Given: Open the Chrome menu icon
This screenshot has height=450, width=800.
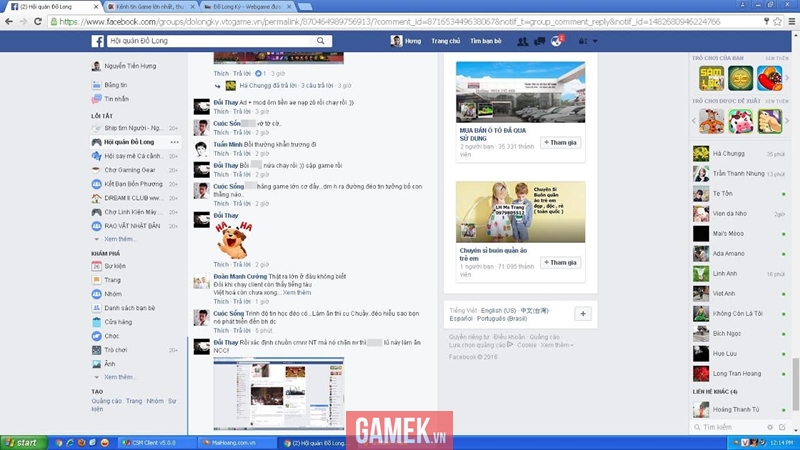Looking at the screenshot, I should pyautogui.click(x=791, y=21).
